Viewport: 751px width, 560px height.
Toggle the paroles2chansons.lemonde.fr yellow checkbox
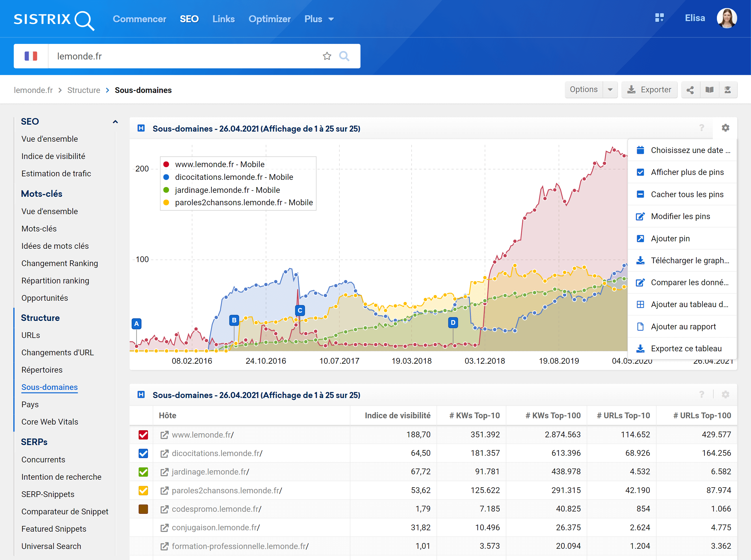coord(143,490)
